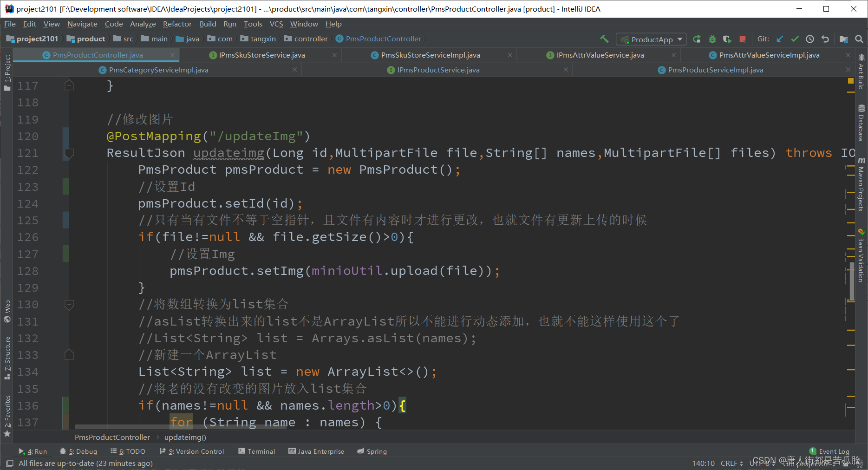Start debugging with the green bug icon
Screen dimensions: 868x470
pos(712,39)
